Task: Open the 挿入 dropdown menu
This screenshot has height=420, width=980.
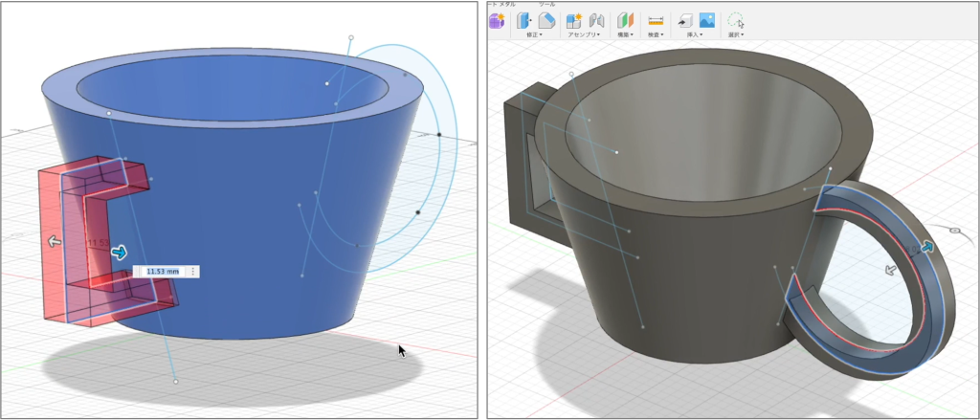Action: click(x=694, y=35)
